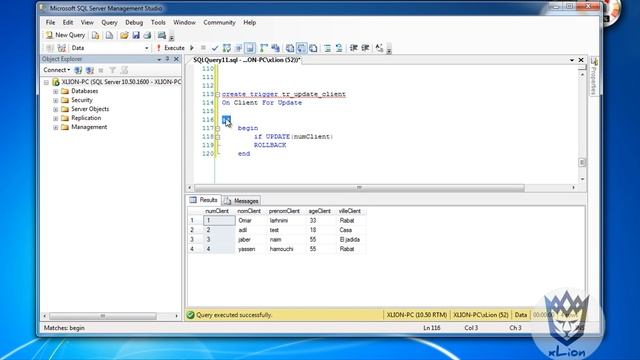This screenshot has height=360, width=640.
Task: Click the Disconnect icon in Object Explorer
Action: click(90, 70)
